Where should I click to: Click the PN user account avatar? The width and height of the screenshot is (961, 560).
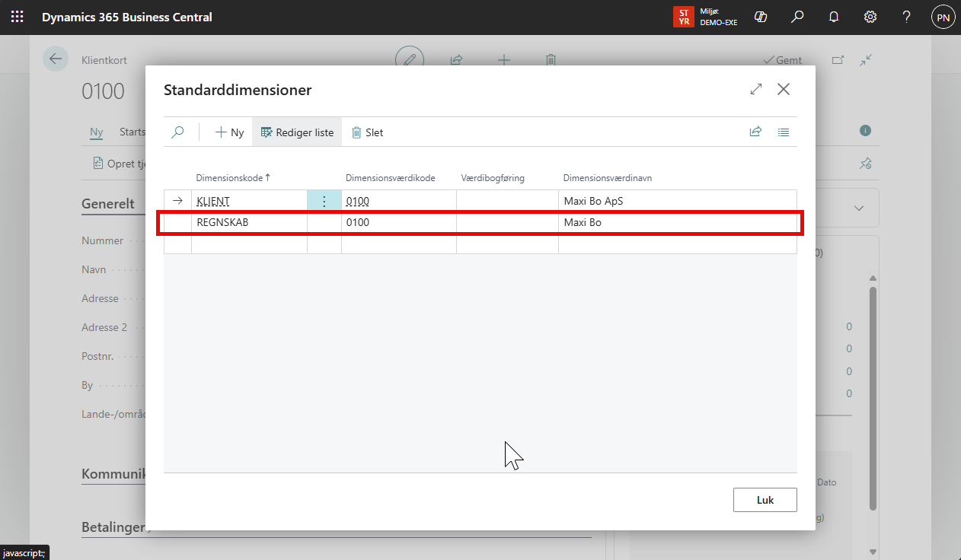pyautogui.click(x=943, y=17)
